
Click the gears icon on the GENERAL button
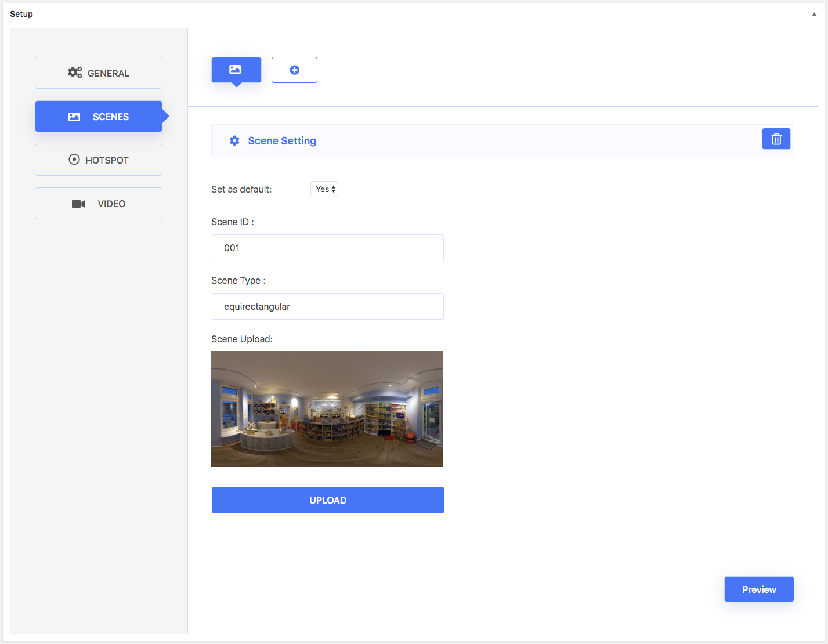75,73
